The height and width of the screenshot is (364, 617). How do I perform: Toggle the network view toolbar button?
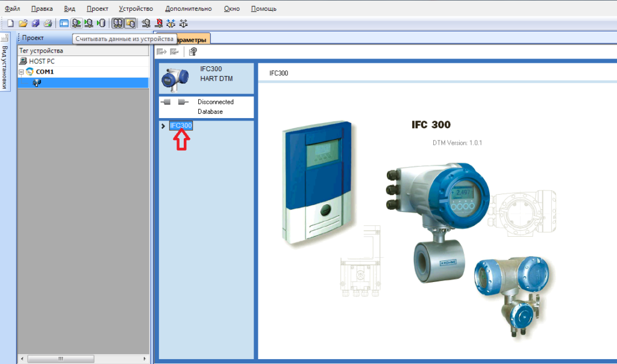click(x=117, y=24)
